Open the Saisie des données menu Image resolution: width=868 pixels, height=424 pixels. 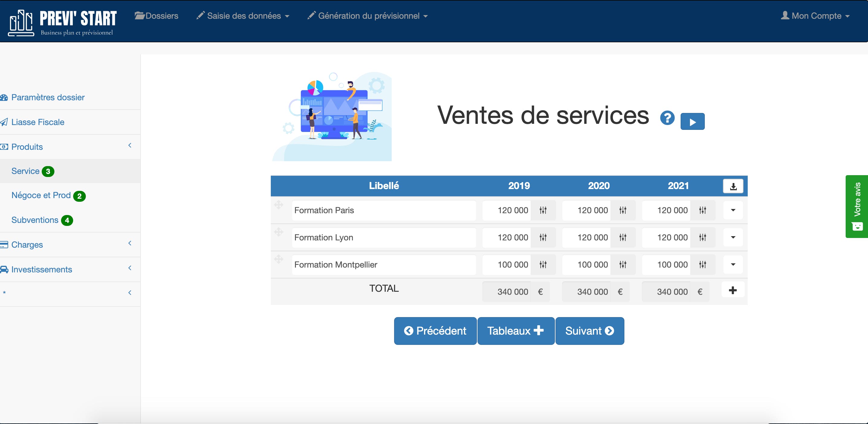pyautogui.click(x=243, y=16)
